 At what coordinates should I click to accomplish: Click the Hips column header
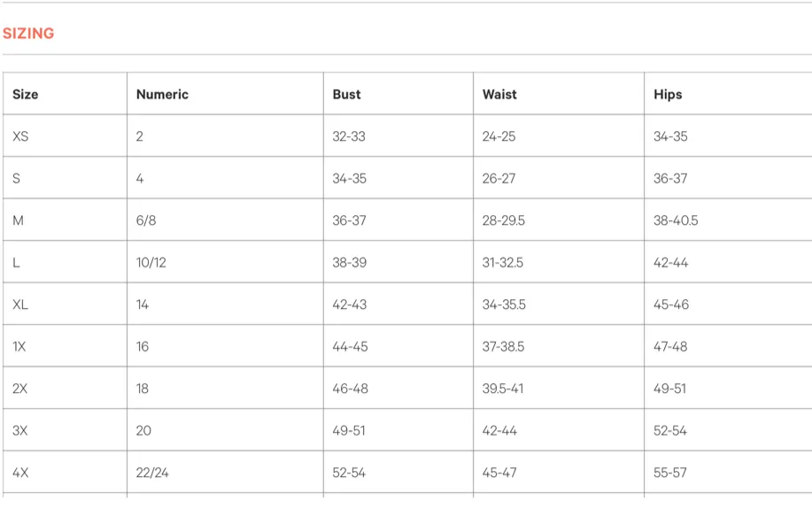(668, 94)
